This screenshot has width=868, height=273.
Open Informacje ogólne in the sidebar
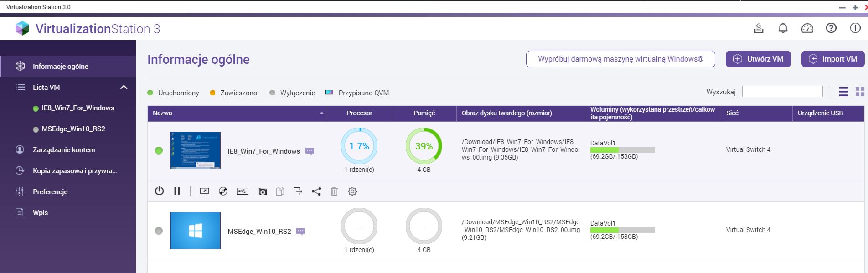[68, 66]
